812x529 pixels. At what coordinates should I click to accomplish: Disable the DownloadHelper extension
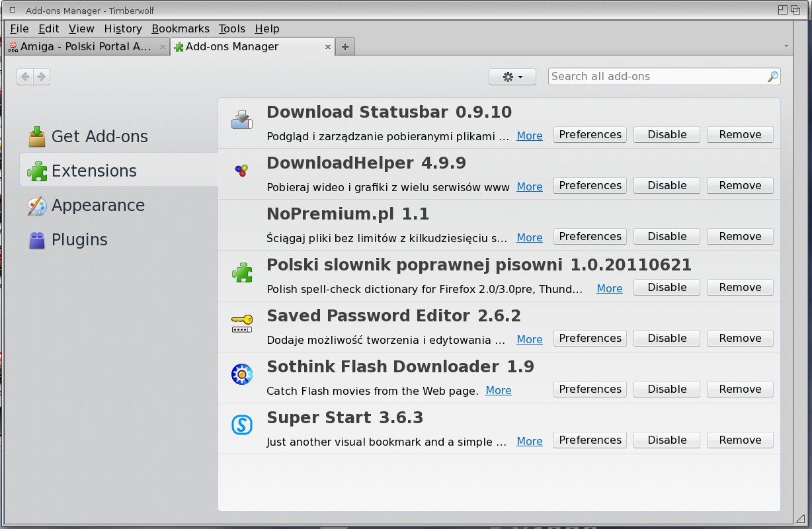(667, 186)
